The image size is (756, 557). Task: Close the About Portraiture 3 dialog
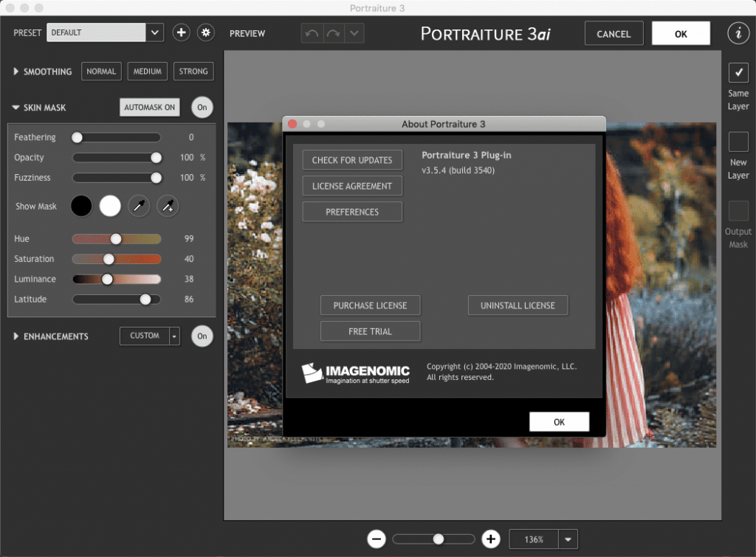292,124
